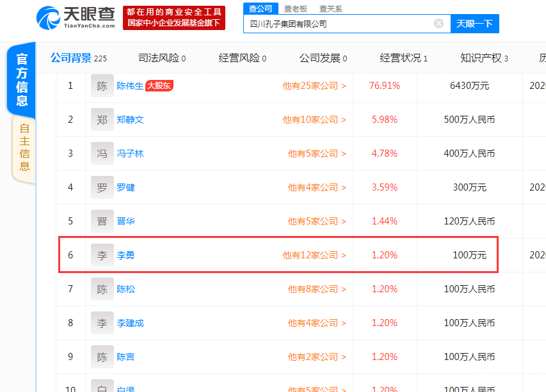Switch to the 查老板 search tab
This screenshot has width=546, height=392.
pyautogui.click(x=296, y=9)
